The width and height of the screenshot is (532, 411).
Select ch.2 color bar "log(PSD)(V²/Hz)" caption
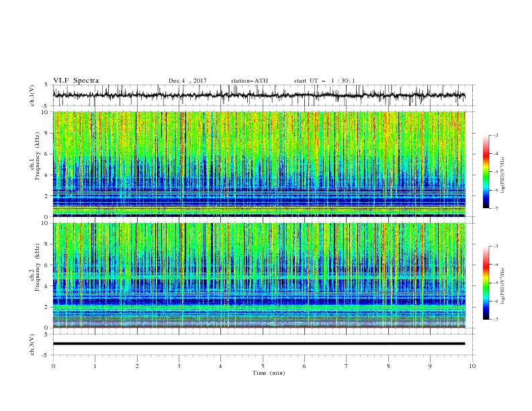click(x=503, y=286)
